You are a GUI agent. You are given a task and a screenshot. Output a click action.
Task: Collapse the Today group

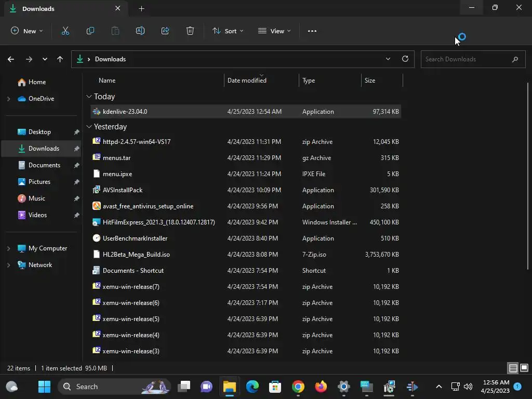pos(89,97)
